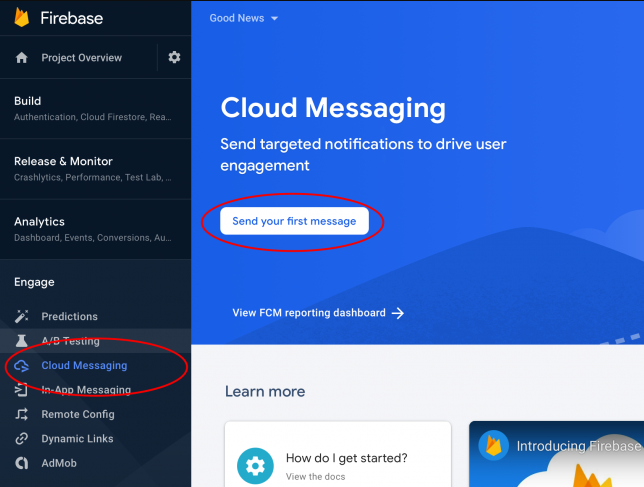
Task: Click the Firebase flame logo
Action: pos(21,18)
